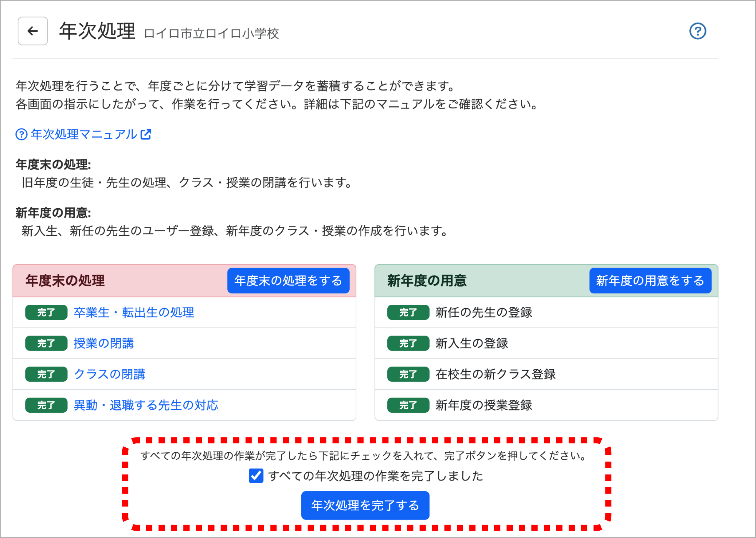The image size is (756, 538).
Task: Select 新入生の登録 row
Action: pos(472,343)
